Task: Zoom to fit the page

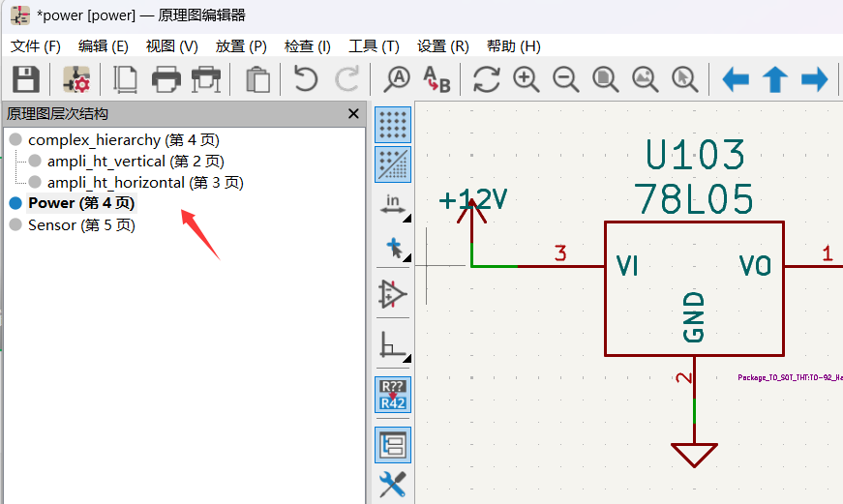Action: pyautogui.click(x=605, y=79)
